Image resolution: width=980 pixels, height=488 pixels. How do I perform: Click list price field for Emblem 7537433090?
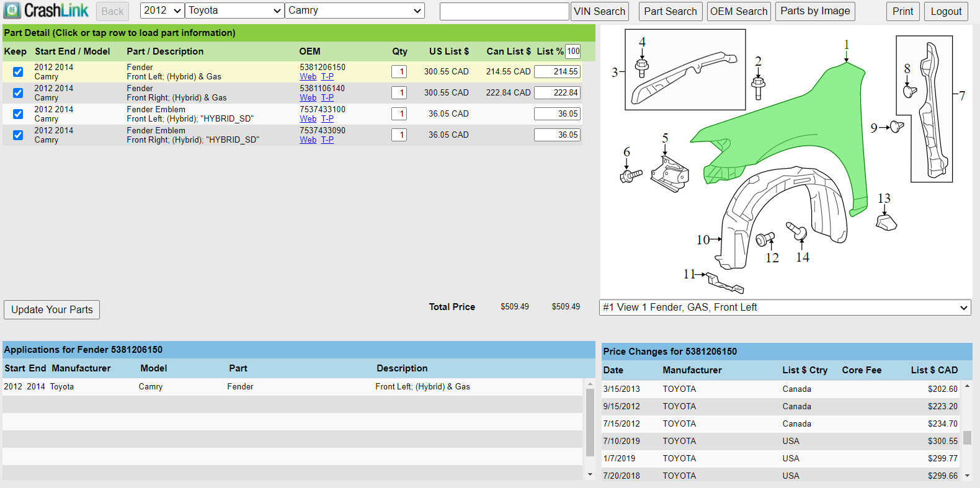[x=557, y=135]
